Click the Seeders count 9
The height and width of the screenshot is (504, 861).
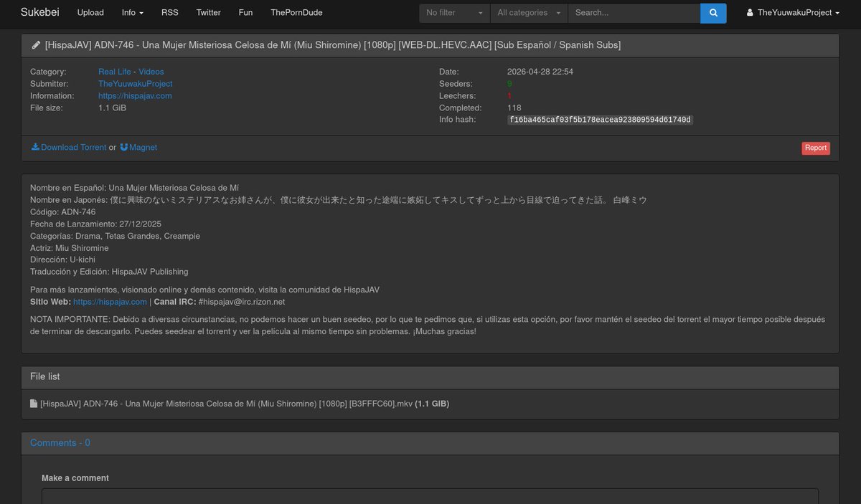tap(509, 84)
